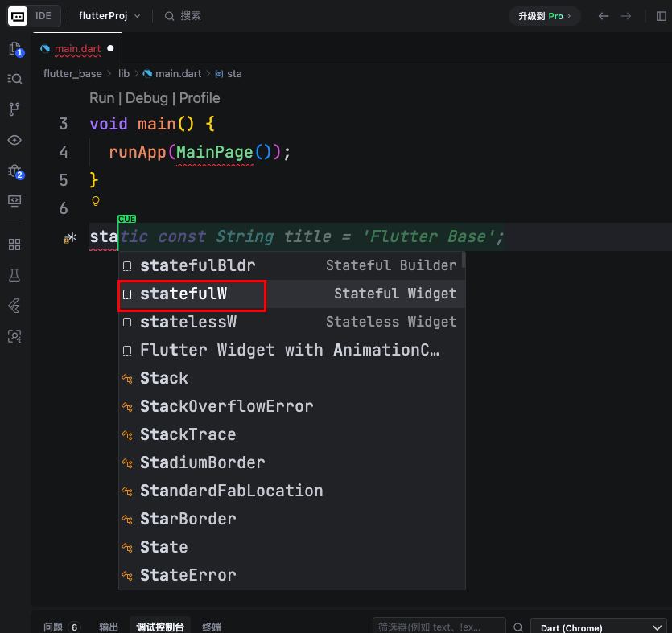Click the Debug code lens link
This screenshot has width=672, height=633.
146,98
